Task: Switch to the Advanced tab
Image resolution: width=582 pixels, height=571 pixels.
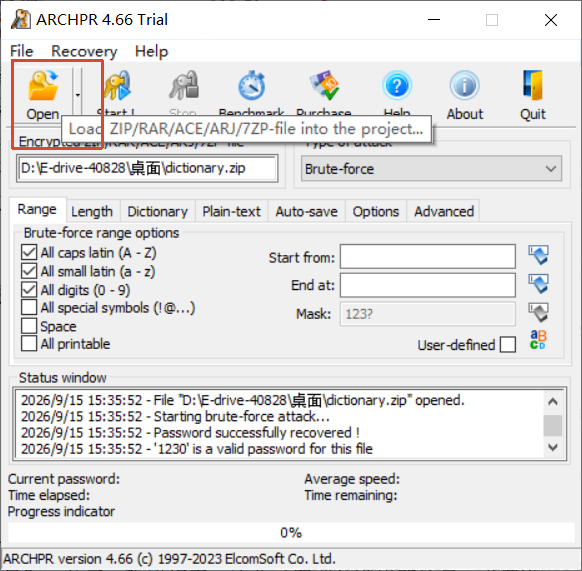Action: coord(444,212)
